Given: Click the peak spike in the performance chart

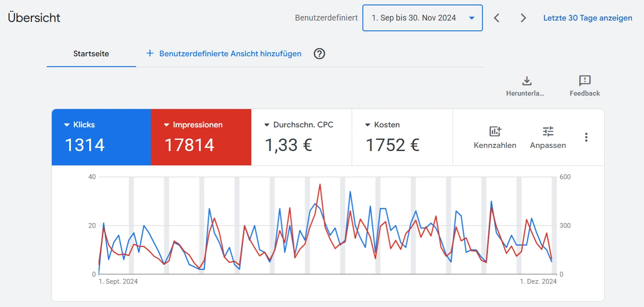Looking at the screenshot, I should [x=320, y=184].
